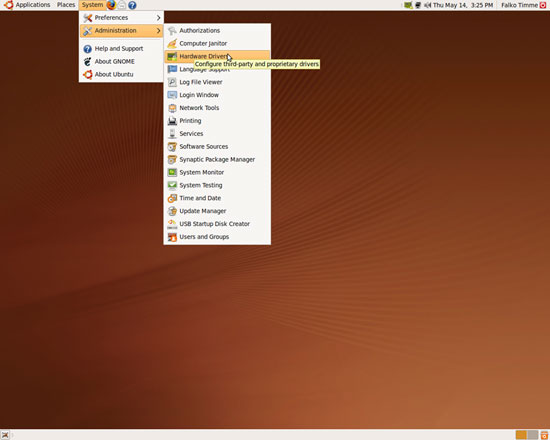Click the blue help icon in top panel
This screenshot has height=440, width=550.
(x=132, y=5)
